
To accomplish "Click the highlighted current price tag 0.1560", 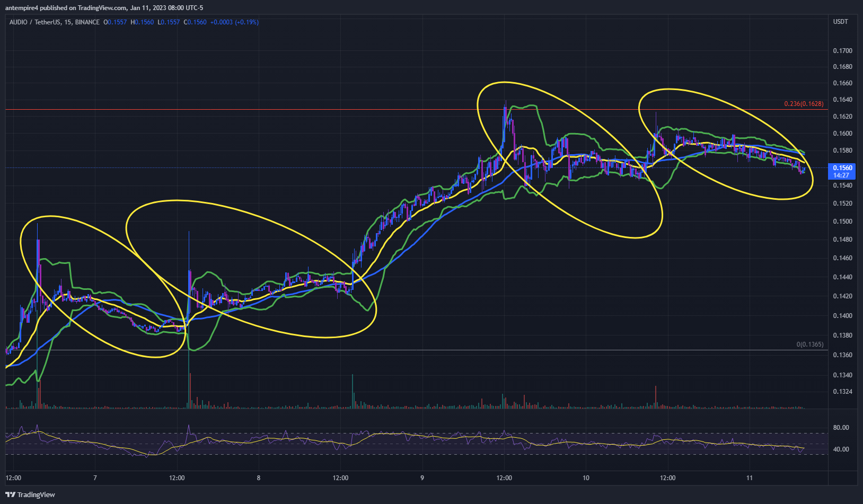I will (843, 168).
